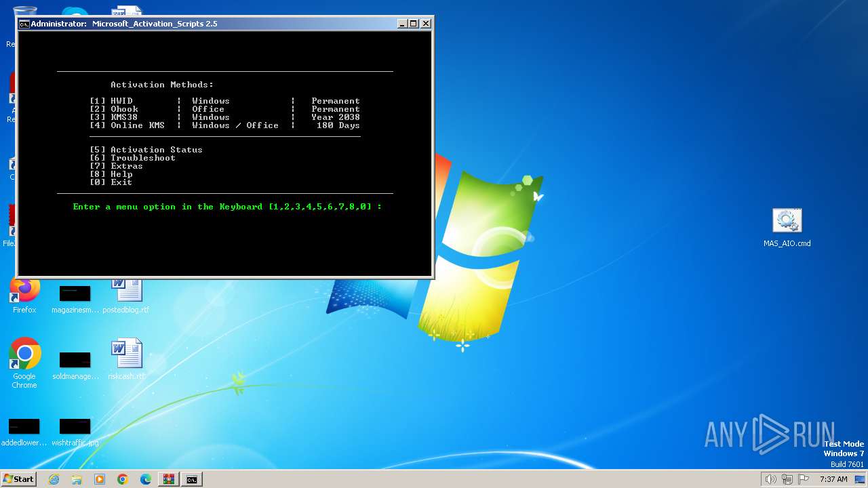Click the [6] Troubleshoot line

point(132,158)
